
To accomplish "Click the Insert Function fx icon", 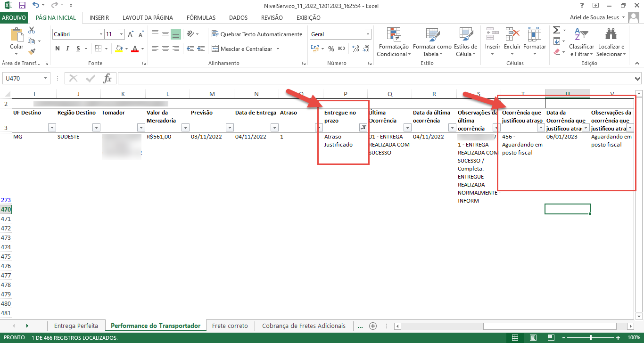I will [x=107, y=78].
